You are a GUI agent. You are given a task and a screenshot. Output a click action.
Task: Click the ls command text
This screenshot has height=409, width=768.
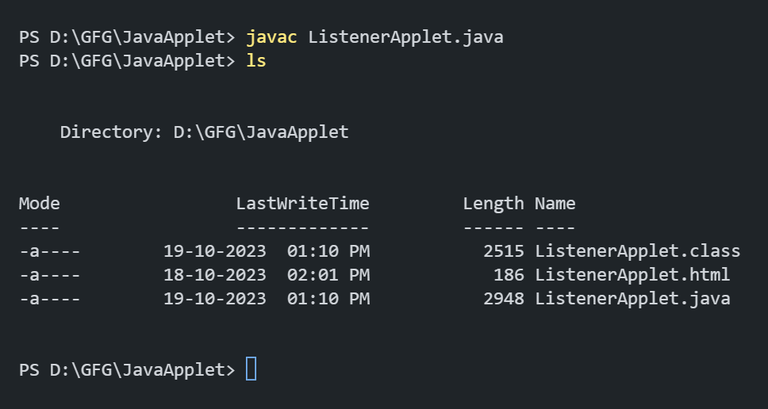(x=256, y=61)
